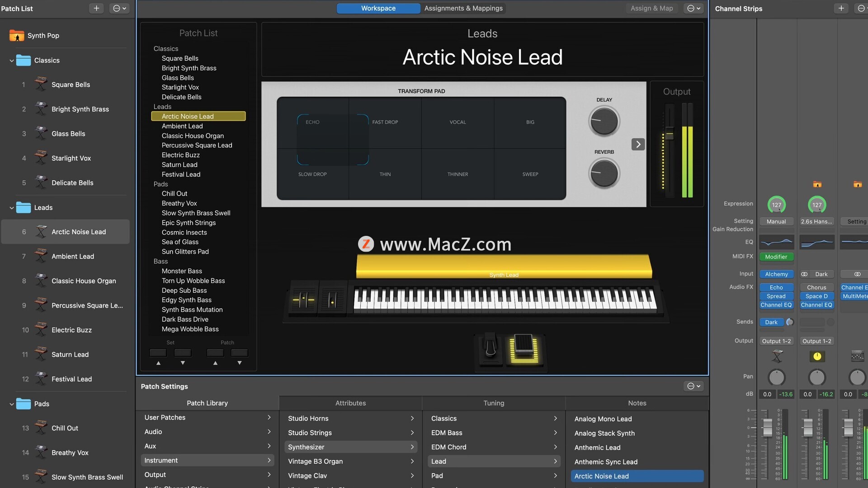Click the Chill Out patch icon
Screen dimensions: 868x488
[x=41, y=427]
